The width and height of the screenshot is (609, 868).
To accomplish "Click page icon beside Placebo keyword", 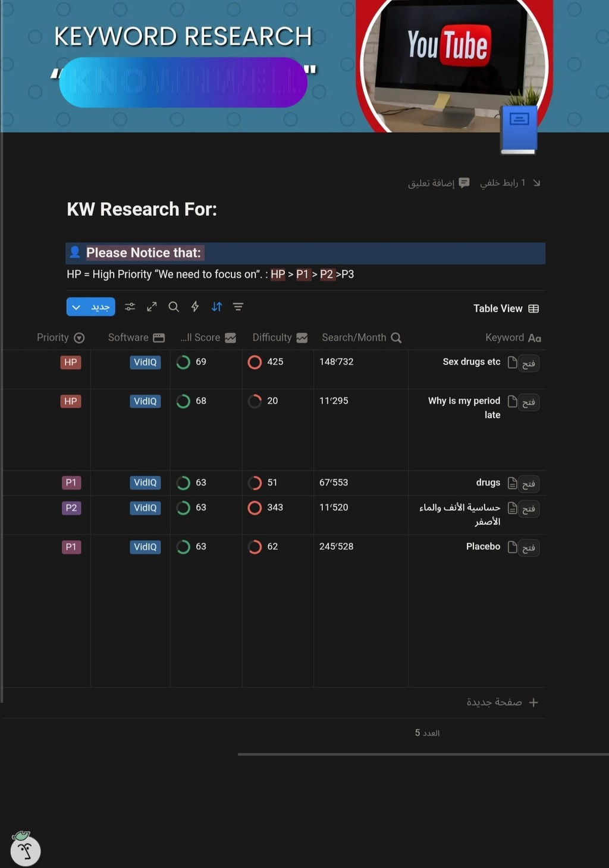I will [512, 547].
